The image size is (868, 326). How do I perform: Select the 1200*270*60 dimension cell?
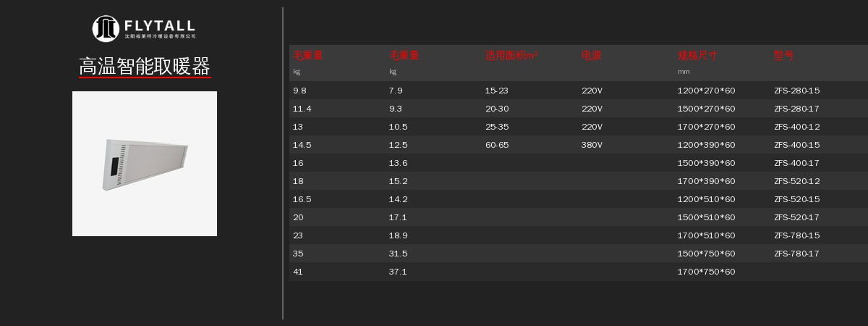[706, 91]
